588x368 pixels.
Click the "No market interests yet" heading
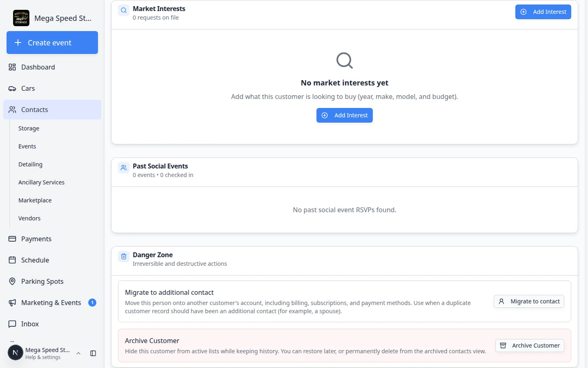click(x=345, y=83)
